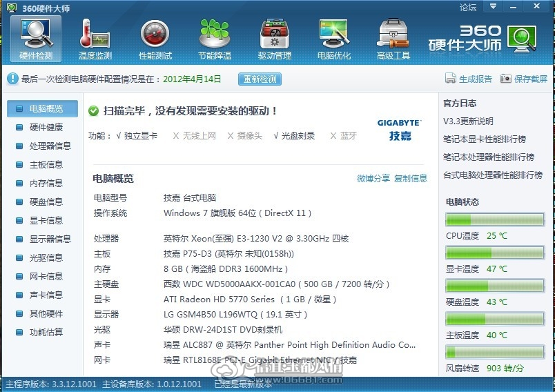Open the 节能降温 energy saving tool

[215, 39]
